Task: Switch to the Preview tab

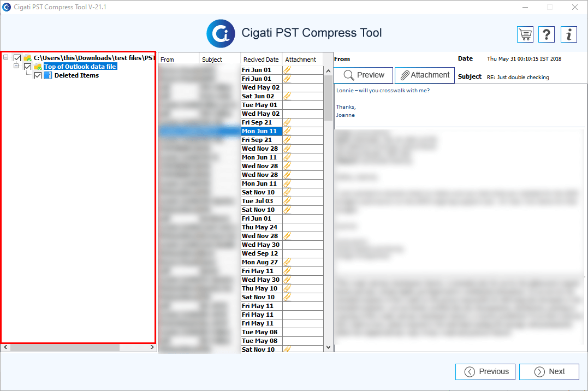Action: [364, 75]
